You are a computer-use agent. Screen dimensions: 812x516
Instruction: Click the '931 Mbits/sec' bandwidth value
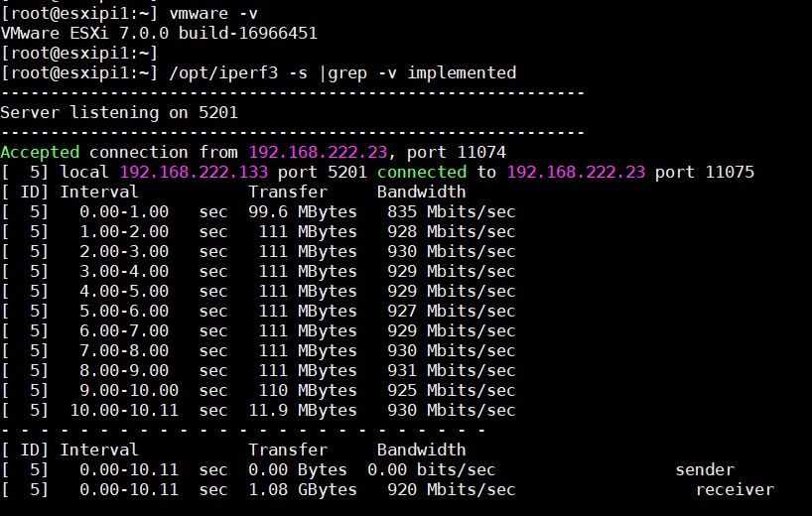pyautogui.click(x=451, y=370)
